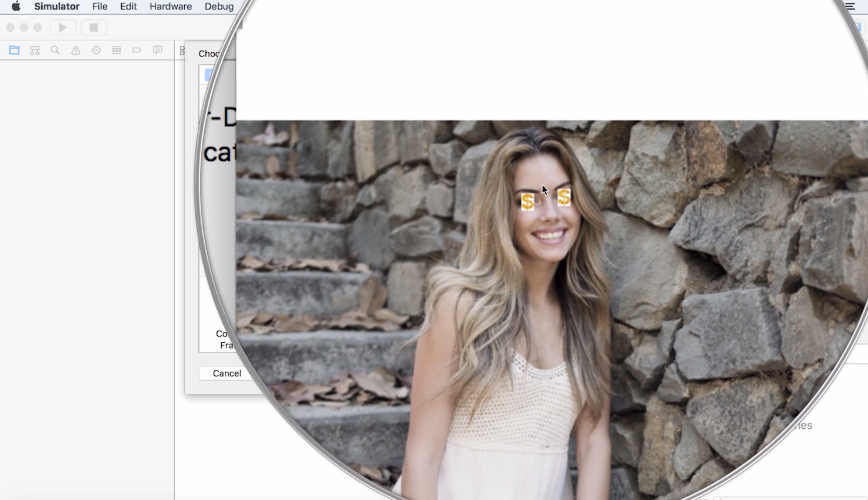The height and width of the screenshot is (500, 868).
Task: Open Notification Center list icon
Action: (x=850, y=6)
